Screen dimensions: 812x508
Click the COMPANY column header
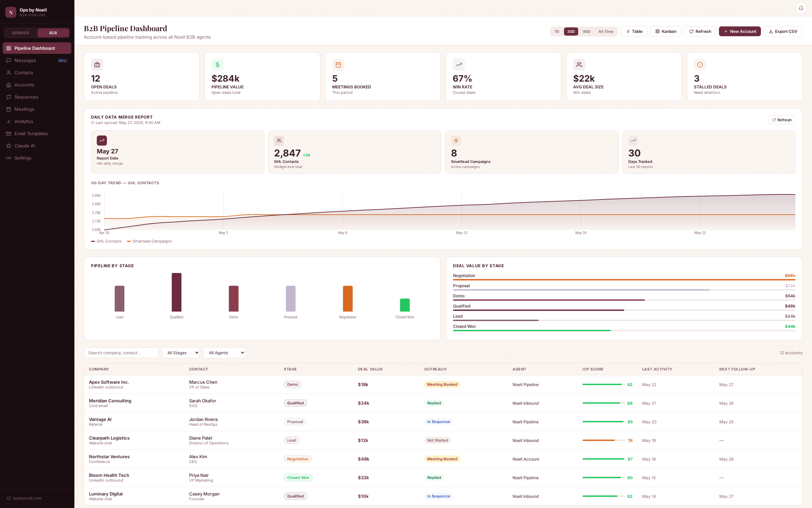[99, 369]
